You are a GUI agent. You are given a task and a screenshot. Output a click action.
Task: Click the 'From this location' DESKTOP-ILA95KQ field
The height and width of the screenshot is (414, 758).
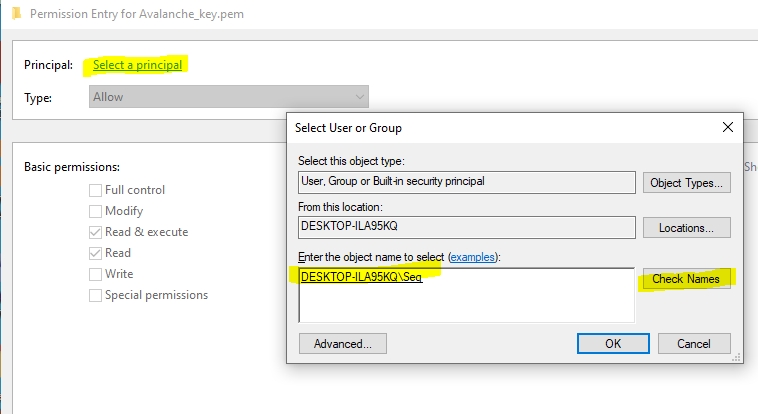[x=466, y=227]
